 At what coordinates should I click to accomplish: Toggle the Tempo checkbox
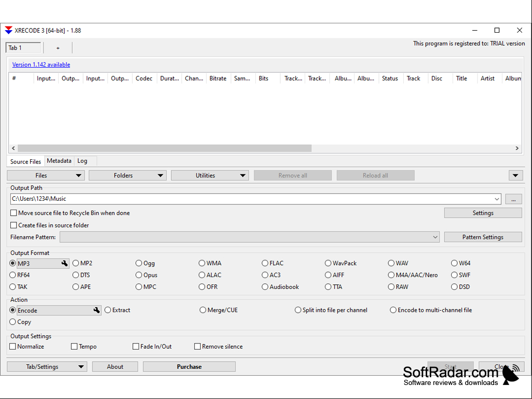[74, 347]
